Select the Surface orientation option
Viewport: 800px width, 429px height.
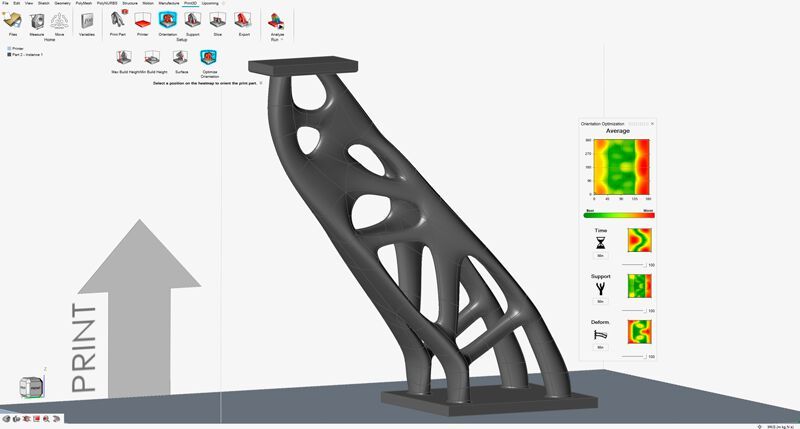(x=181, y=59)
